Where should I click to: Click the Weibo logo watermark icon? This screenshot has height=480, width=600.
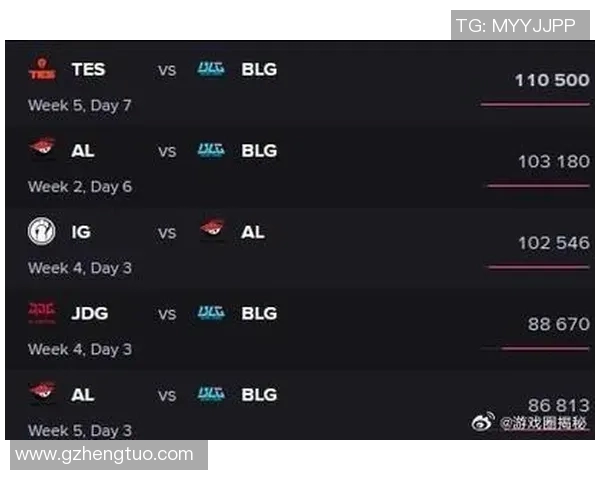484,423
